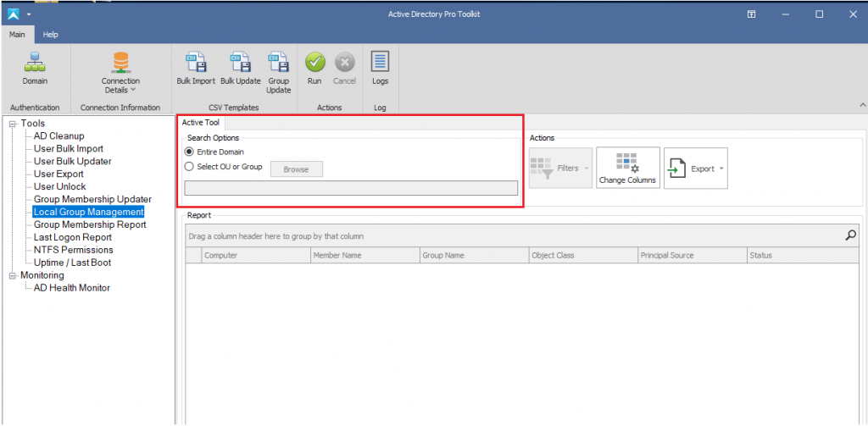Open the User Export tool
868x426 pixels.
pyautogui.click(x=58, y=174)
